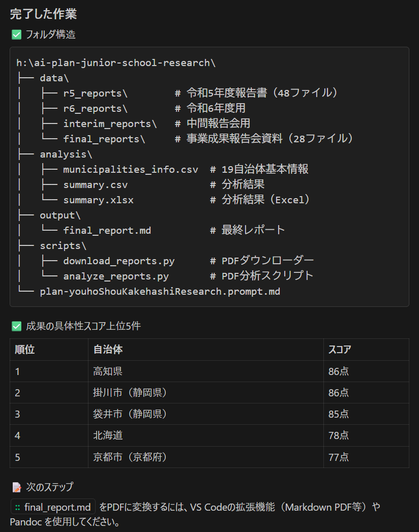Click the 掛川市（静岡県） table row
The image size is (419, 532).
coord(130,393)
